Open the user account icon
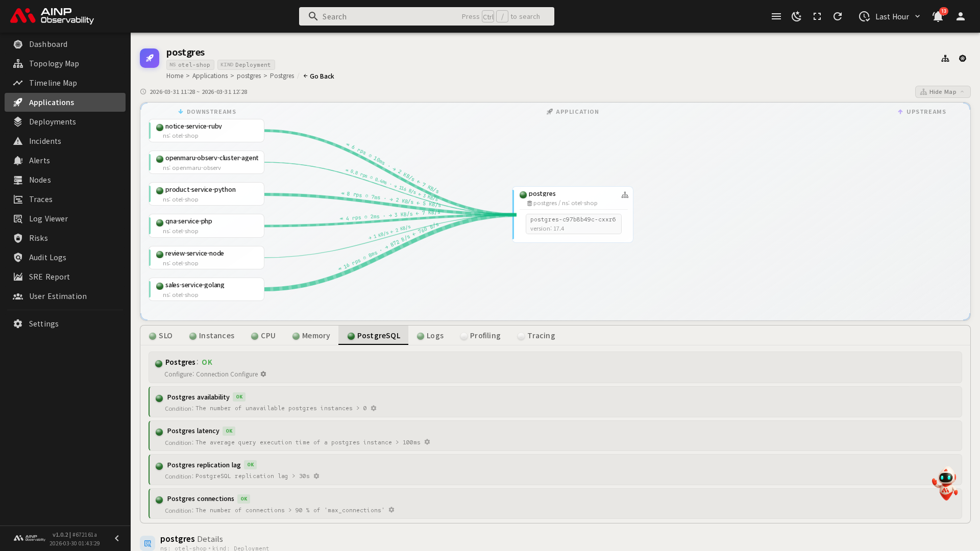980x551 pixels. click(961, 16)
